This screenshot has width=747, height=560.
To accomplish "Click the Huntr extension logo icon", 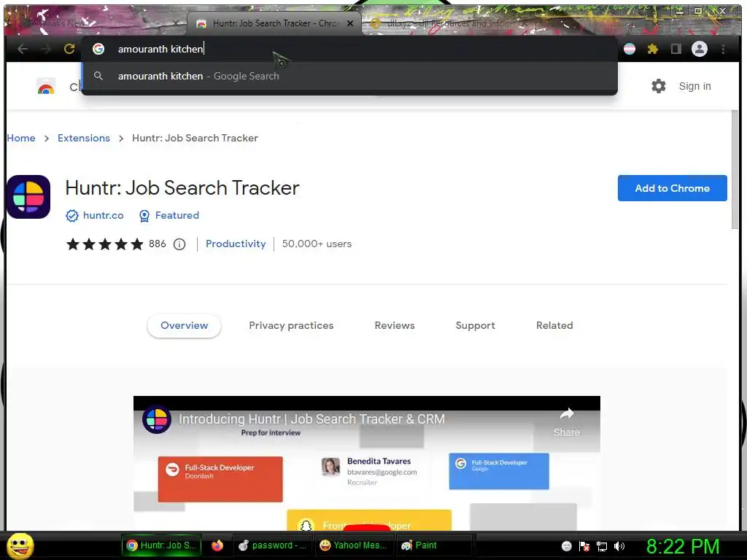I will point(28,197).
